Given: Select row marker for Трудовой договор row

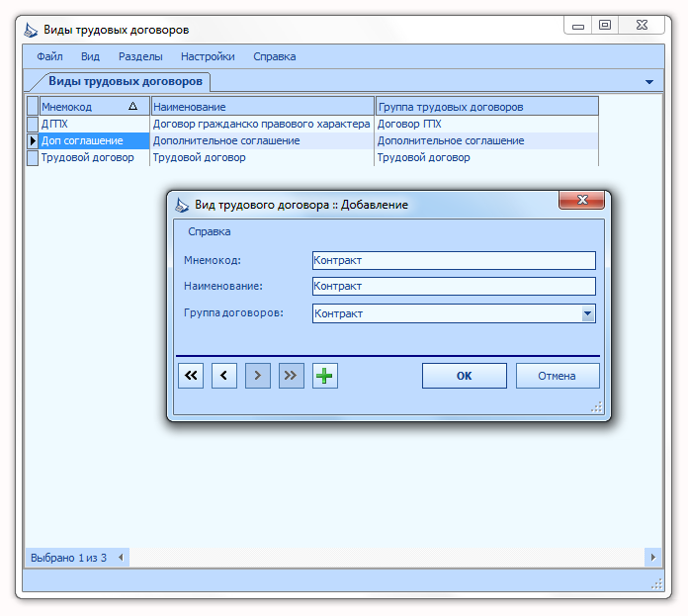Looking at the screenshot, I should [x=33, y=158].
